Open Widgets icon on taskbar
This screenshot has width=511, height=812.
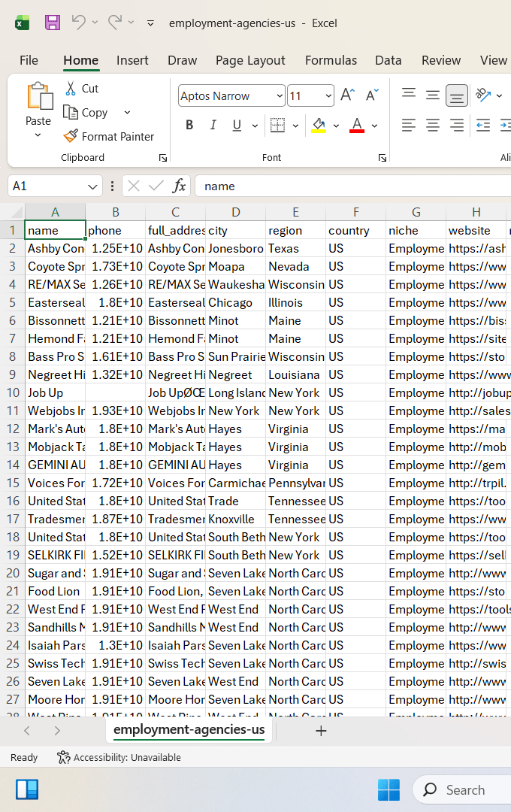point(27,789)
